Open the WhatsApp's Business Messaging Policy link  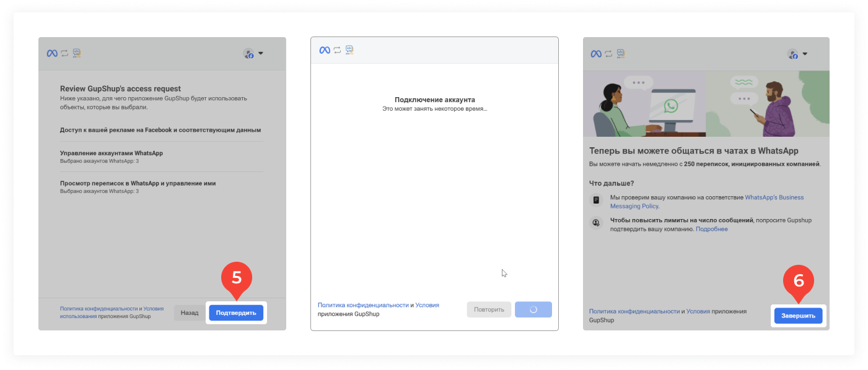click(x=774, y=197)
